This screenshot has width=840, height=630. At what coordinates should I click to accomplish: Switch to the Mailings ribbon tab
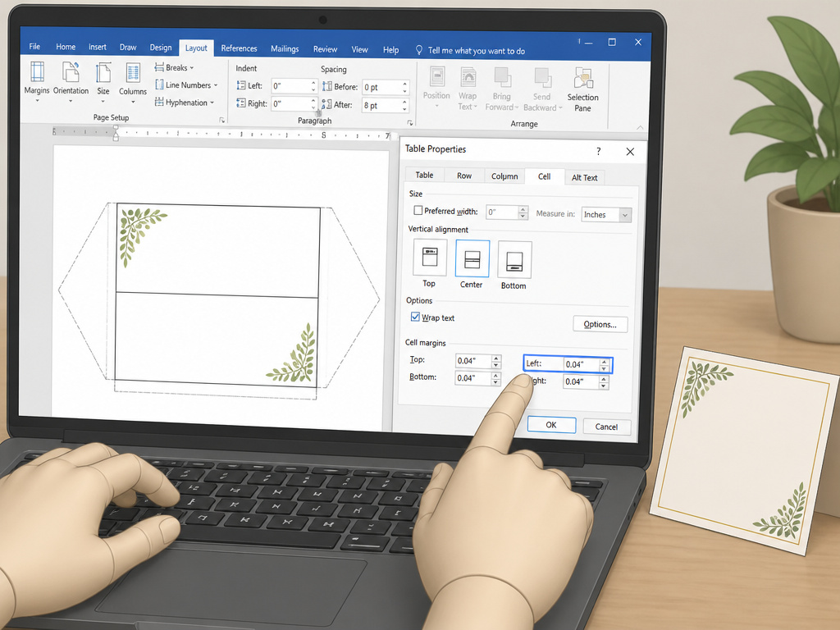[285, 48]
